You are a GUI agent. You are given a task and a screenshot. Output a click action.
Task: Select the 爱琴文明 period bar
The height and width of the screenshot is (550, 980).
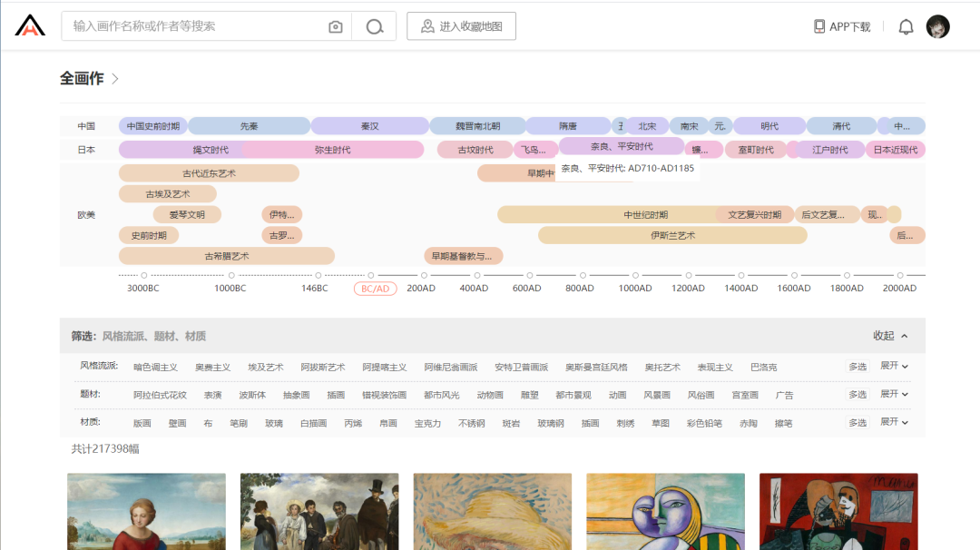click(187, 215)
